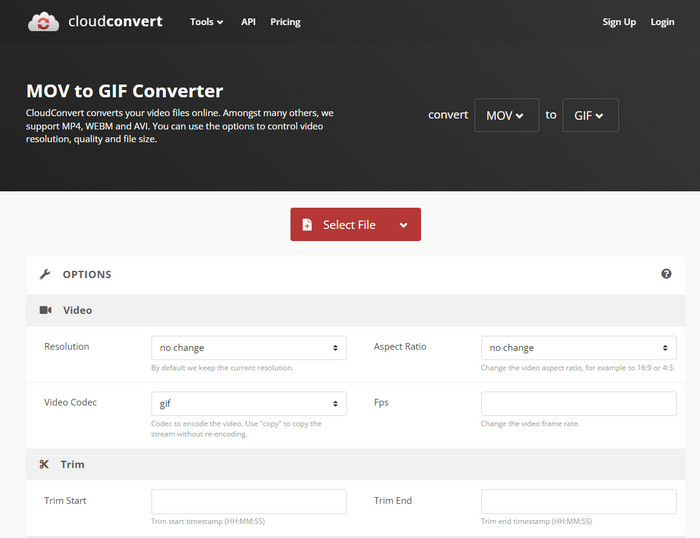The height and width of the screenshot is (538, 700).
Task: Focus the Trim Start input field
Action: [x=249, y=501]
